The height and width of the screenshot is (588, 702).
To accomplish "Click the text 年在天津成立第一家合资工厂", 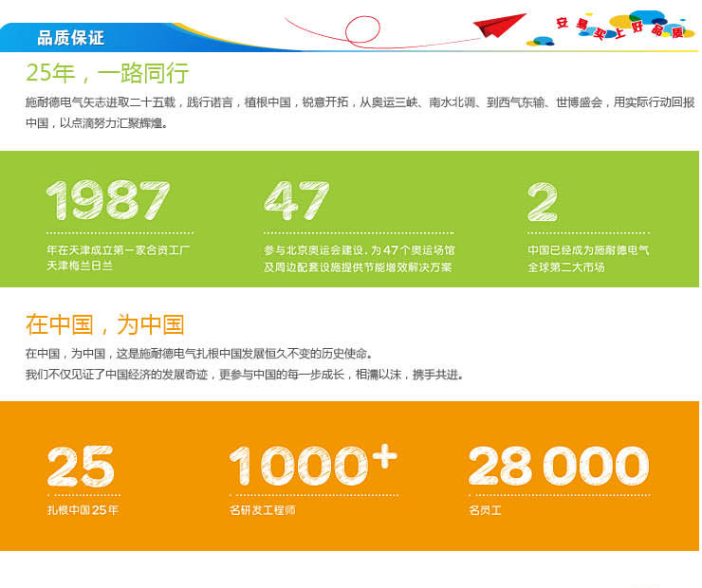I will 119,249.
